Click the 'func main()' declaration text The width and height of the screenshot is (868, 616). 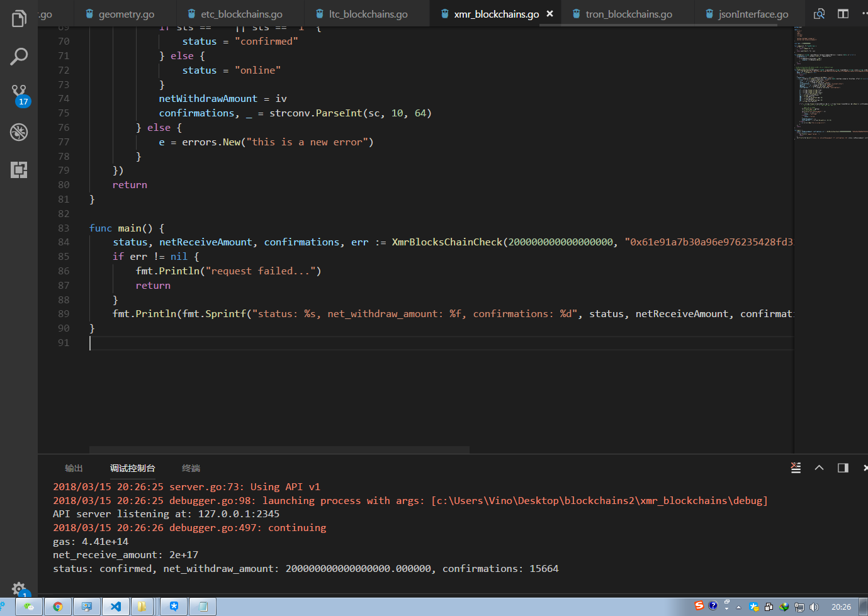(x=127, y=228)
